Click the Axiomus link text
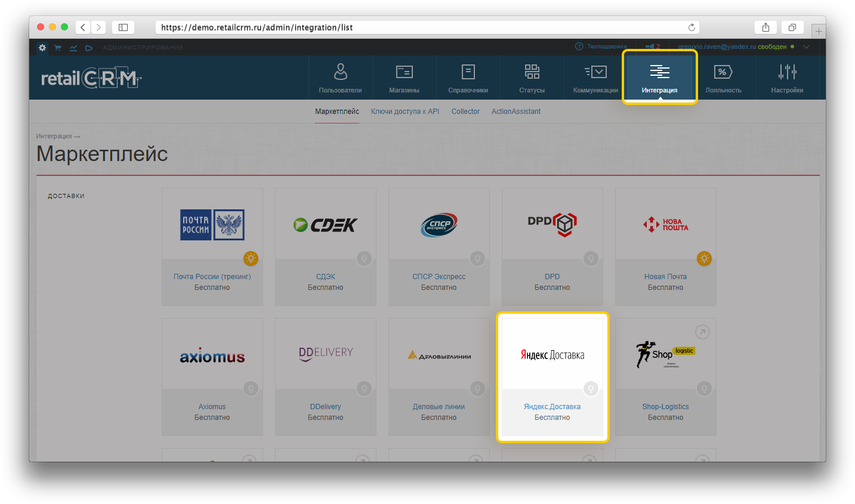Image resolution: width=855 pixels, height=504 pixels. pyautogui.click(x=212, y=407)
